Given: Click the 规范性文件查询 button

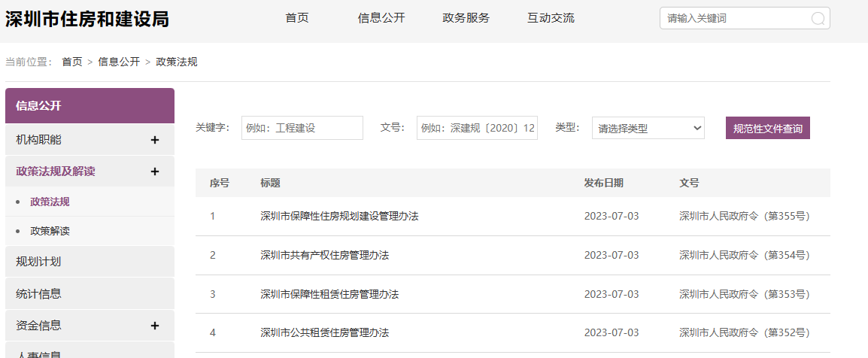Looking at the screenshot, I should click(768, 129).
